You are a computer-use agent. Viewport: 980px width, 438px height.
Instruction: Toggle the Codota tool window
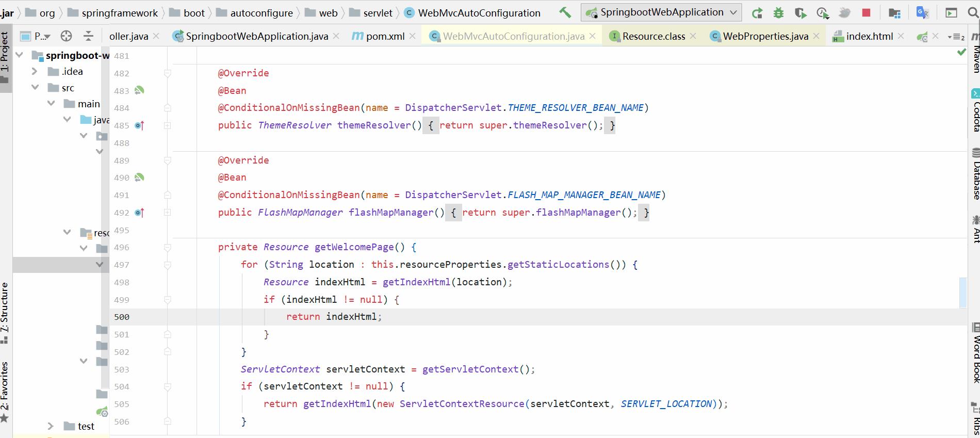coord(975,111)
